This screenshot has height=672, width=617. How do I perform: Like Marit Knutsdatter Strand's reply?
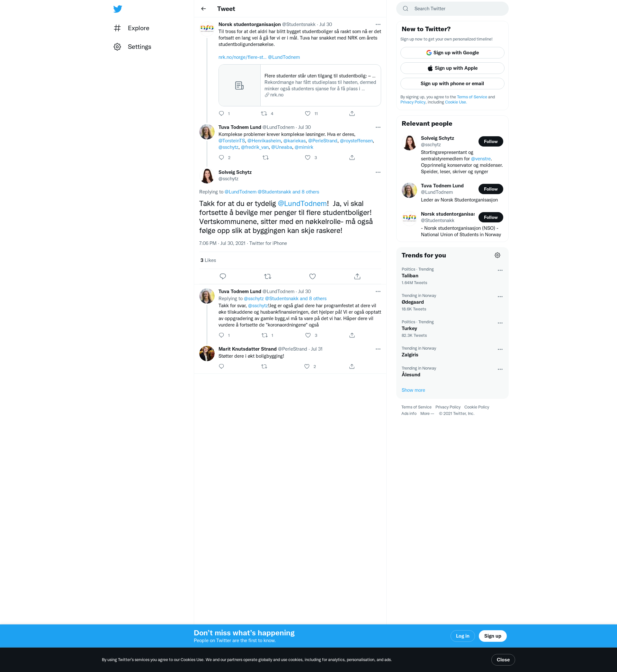pyautogui.click(x=307, y=367)
